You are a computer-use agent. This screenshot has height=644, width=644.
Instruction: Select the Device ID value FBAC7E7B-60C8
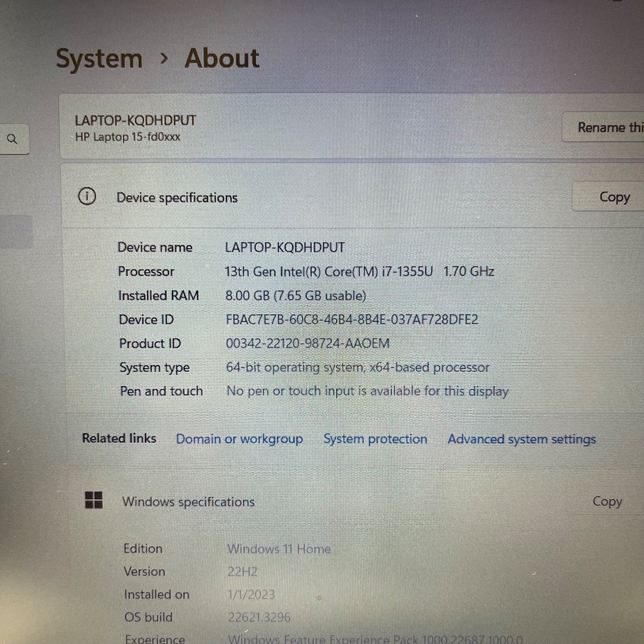[352, 320]
